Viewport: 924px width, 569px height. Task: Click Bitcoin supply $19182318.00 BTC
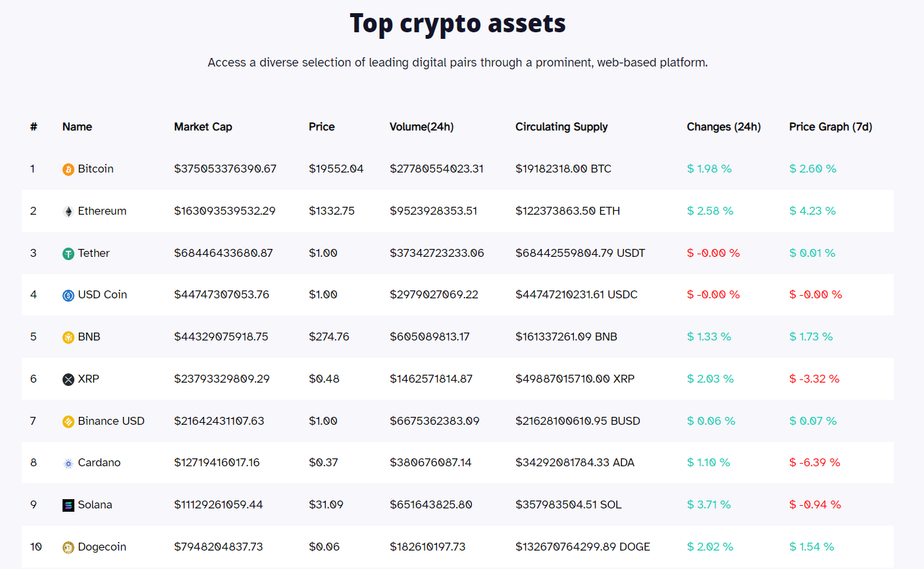point(563,169)
